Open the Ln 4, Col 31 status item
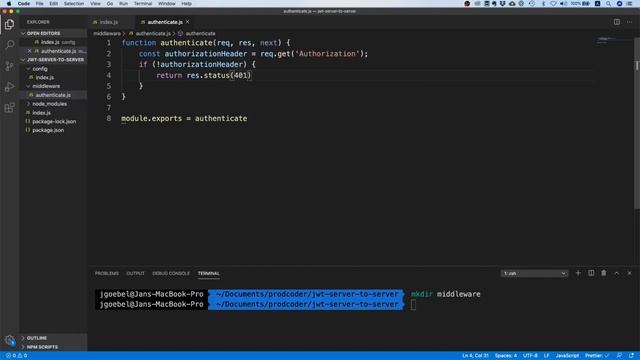Screen dimensions: 640x360 pyautogui.click(x=475, y=356)
